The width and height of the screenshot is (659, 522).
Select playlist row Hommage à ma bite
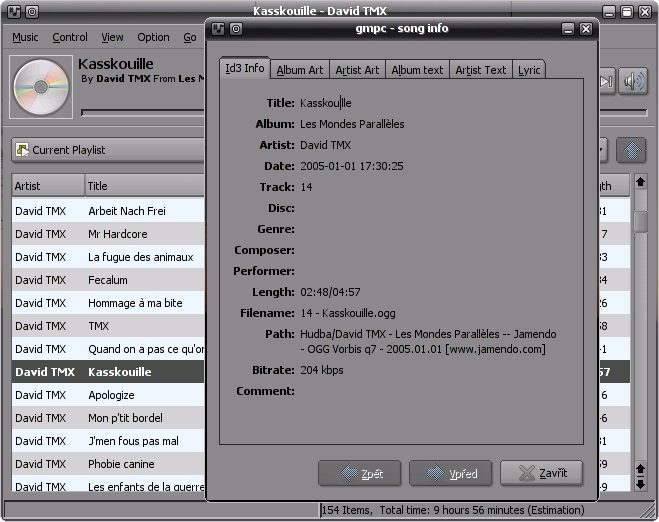coord(108,303)
